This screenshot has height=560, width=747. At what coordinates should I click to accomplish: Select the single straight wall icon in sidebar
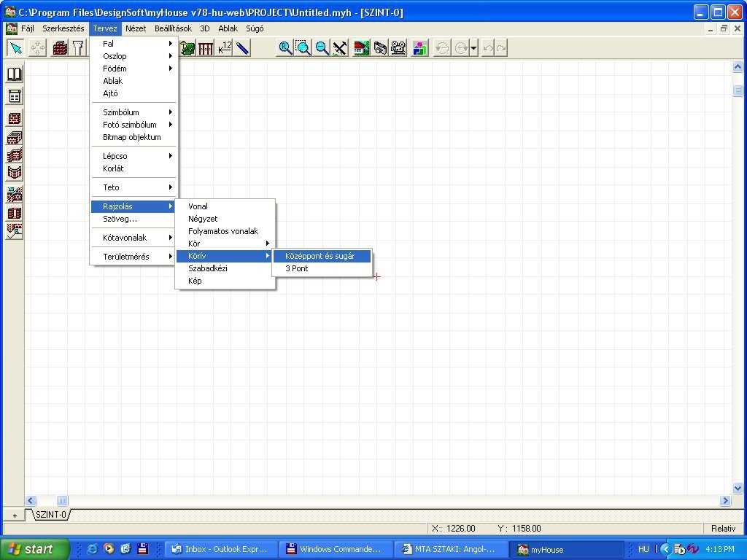click(15, 119)
